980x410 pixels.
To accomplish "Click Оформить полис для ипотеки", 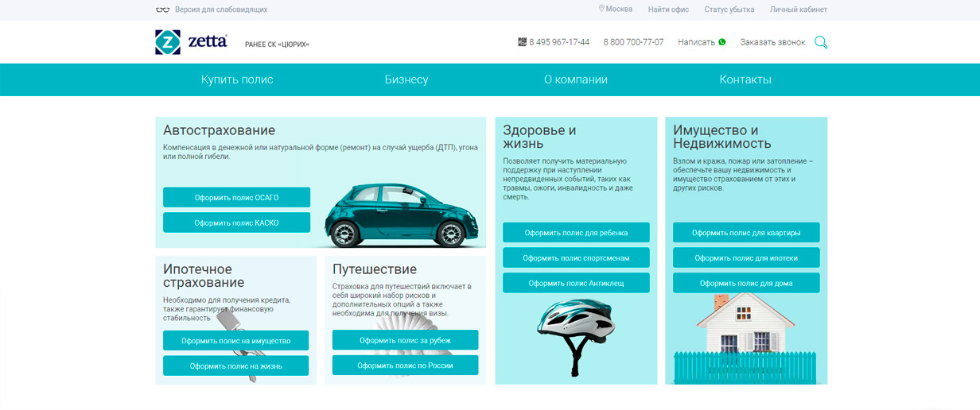I will (x=746, y=257).
